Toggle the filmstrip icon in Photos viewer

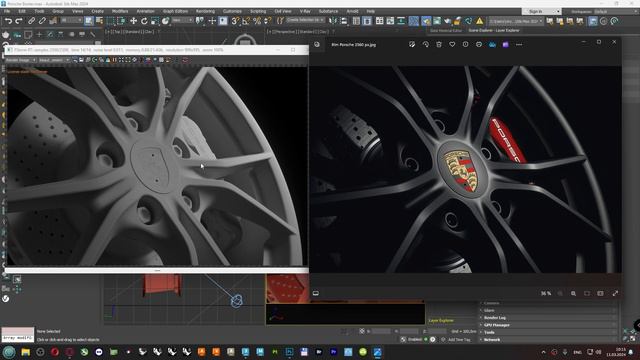316,293
